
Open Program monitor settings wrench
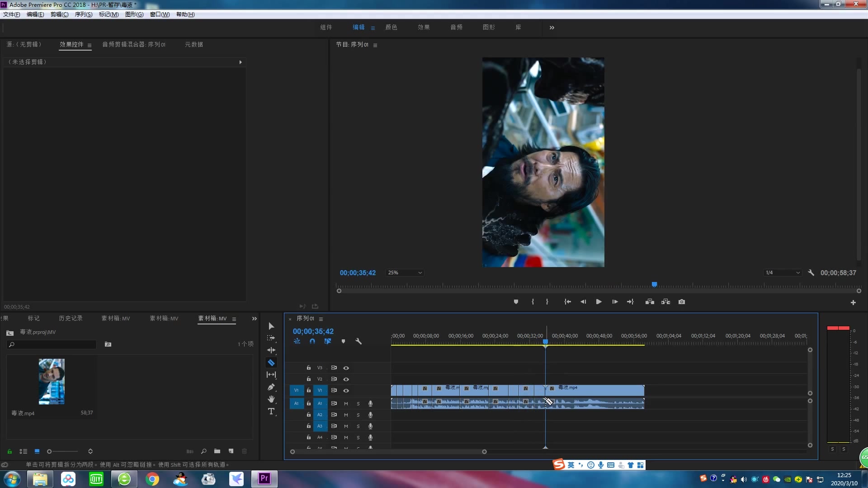[x=811, y=273]
